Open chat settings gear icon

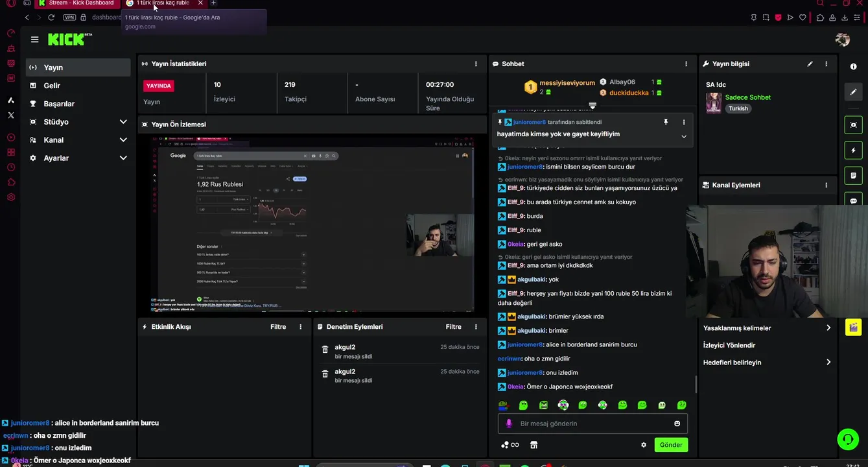[644, 445]
